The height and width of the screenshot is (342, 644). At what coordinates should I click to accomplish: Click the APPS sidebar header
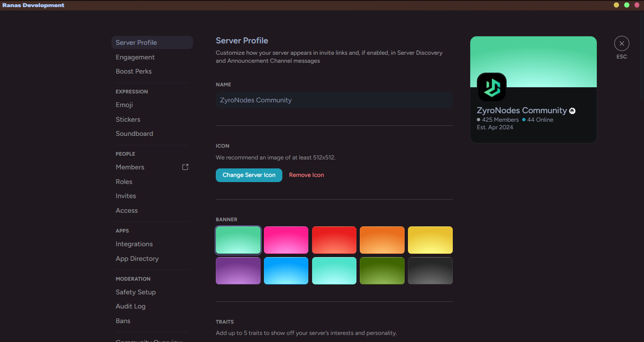[122, 231]
